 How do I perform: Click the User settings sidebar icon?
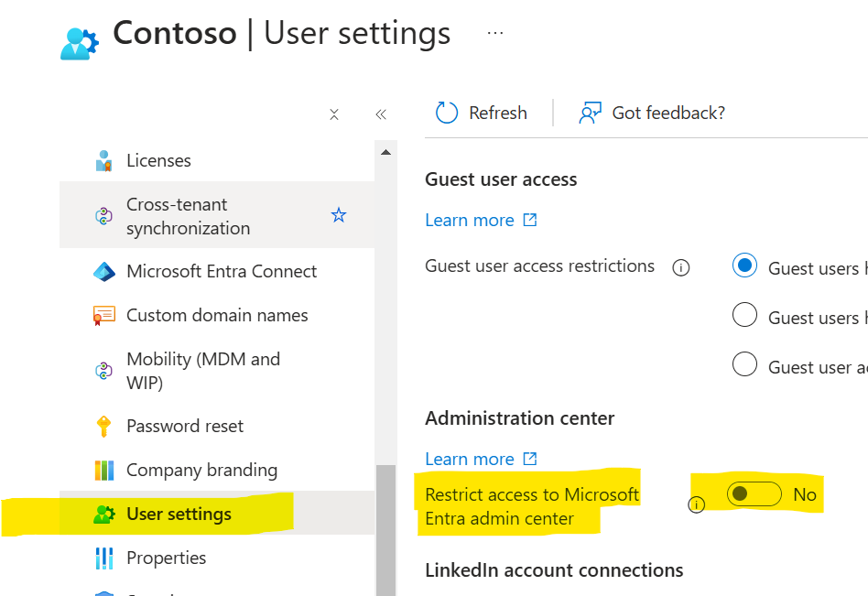click(104, 515)
